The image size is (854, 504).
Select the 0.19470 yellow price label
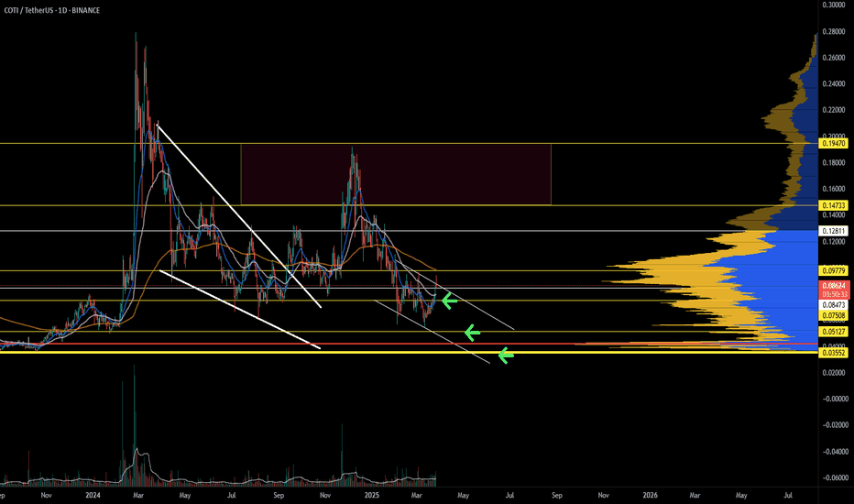click(833, 143)
